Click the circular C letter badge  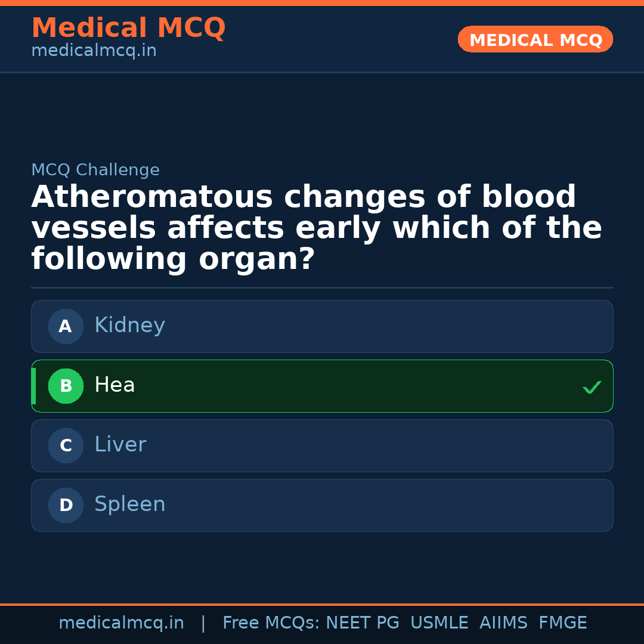[x=66, y=445]
